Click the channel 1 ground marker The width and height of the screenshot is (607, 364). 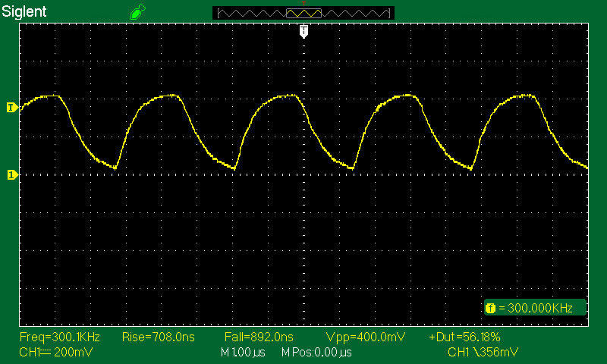tap(12, 175)
